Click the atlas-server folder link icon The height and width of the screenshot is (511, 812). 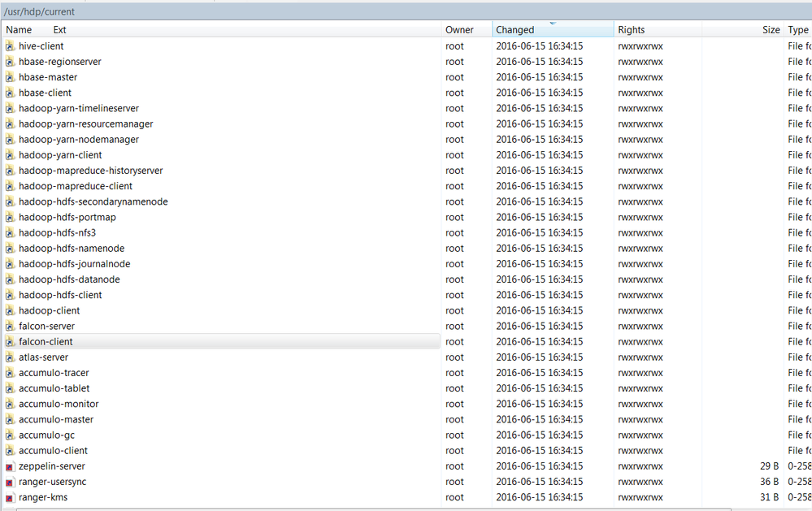point(10,357)
